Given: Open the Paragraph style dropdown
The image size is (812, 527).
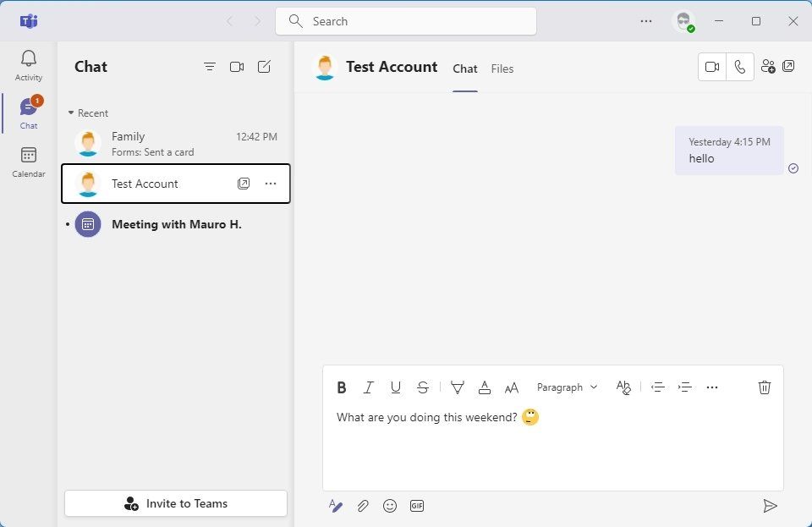Looking at the screenshot, I should [567, 387].
